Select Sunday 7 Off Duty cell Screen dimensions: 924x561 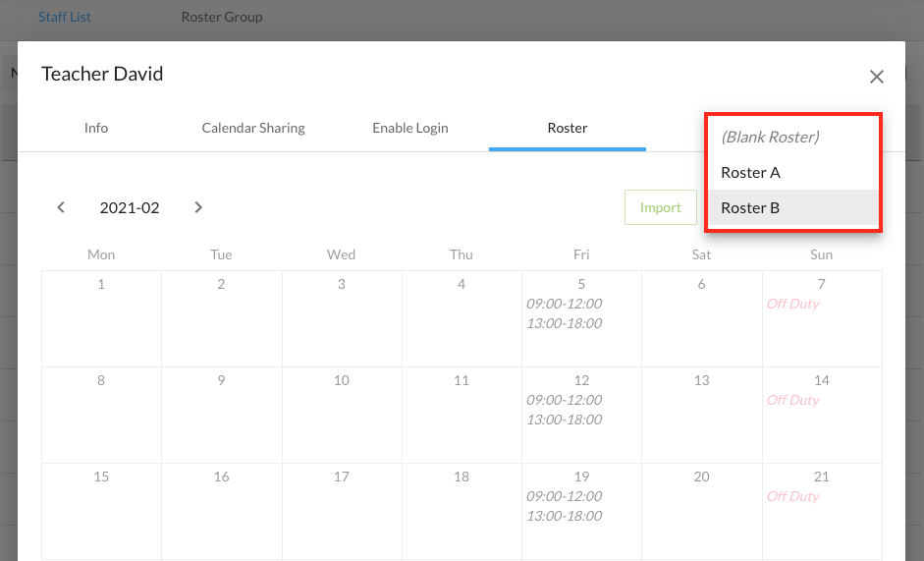coord(822,318)
